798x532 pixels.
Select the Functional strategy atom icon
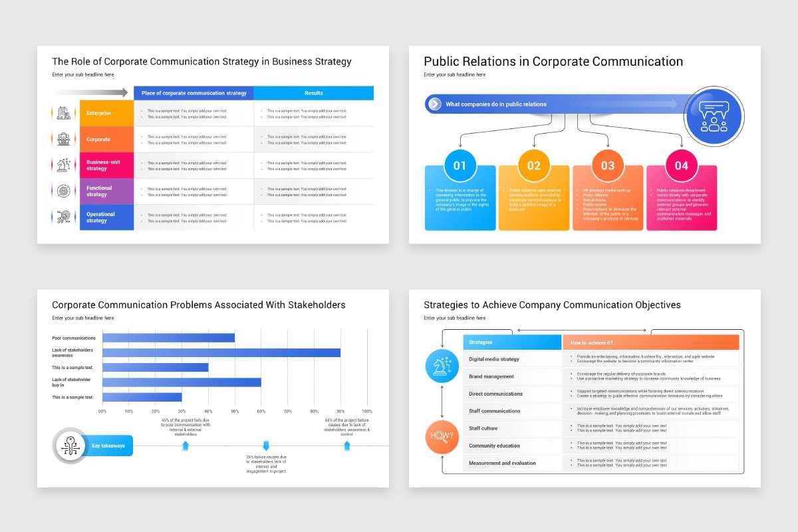(63, 190)
